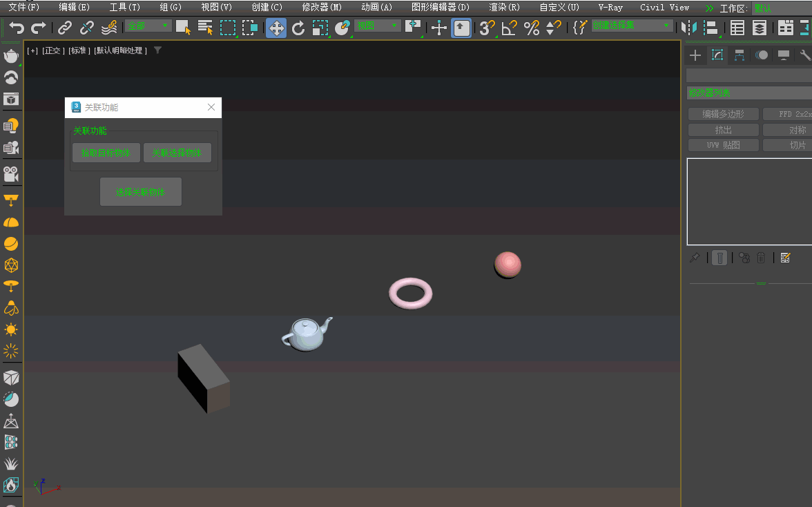Click the object name field in Modify panel
This screenshot has width=812, height=507.
pos(748,75)
